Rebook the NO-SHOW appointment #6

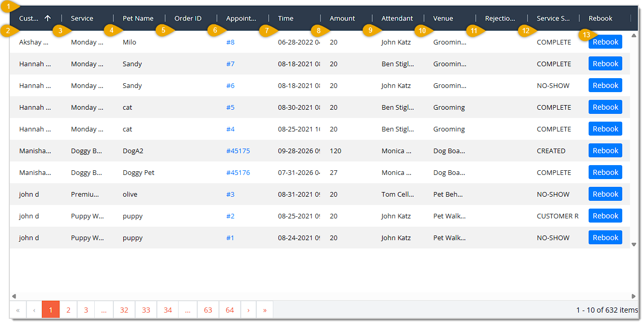click(605, 85)
